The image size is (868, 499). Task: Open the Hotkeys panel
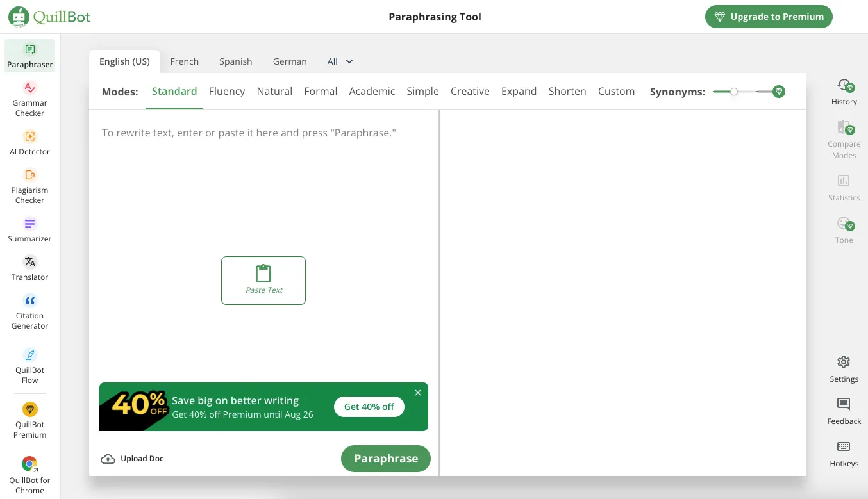pos(844,454)
